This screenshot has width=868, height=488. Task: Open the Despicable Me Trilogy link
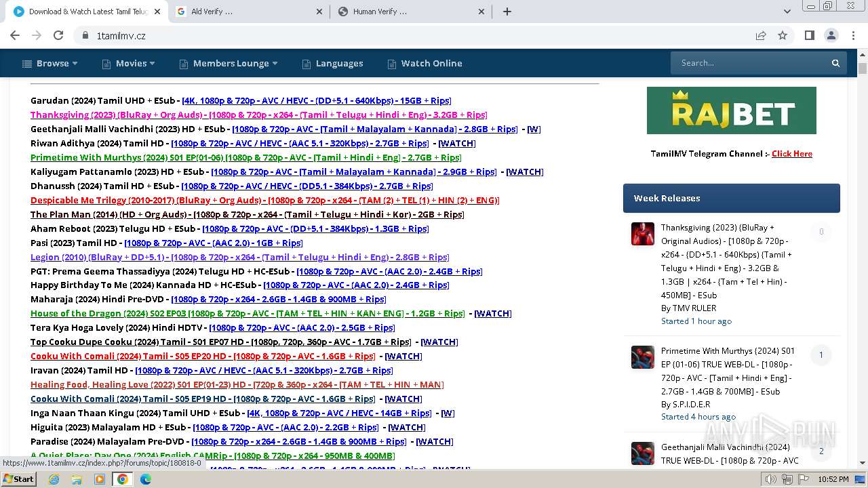pos(264,200)
